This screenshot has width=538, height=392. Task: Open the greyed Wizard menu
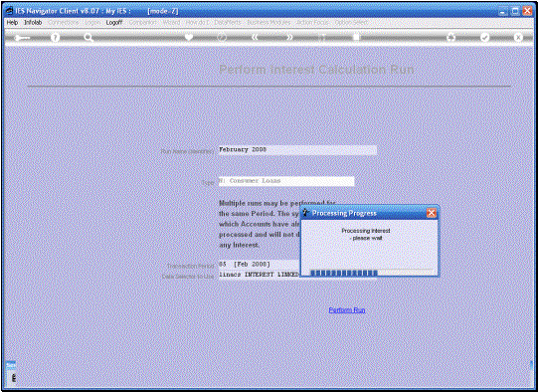coord(171,22)
